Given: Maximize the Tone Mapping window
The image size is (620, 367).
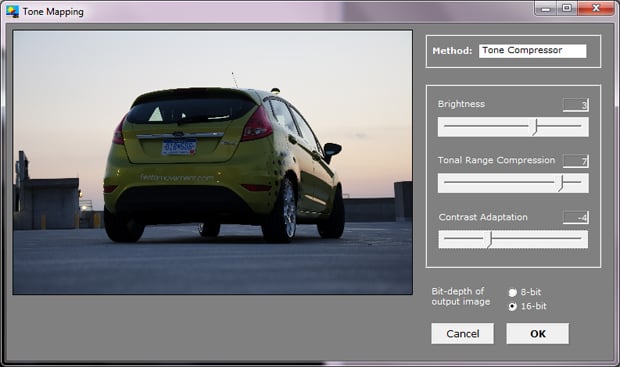Looking at the screenshot, I should click(567, 8).
